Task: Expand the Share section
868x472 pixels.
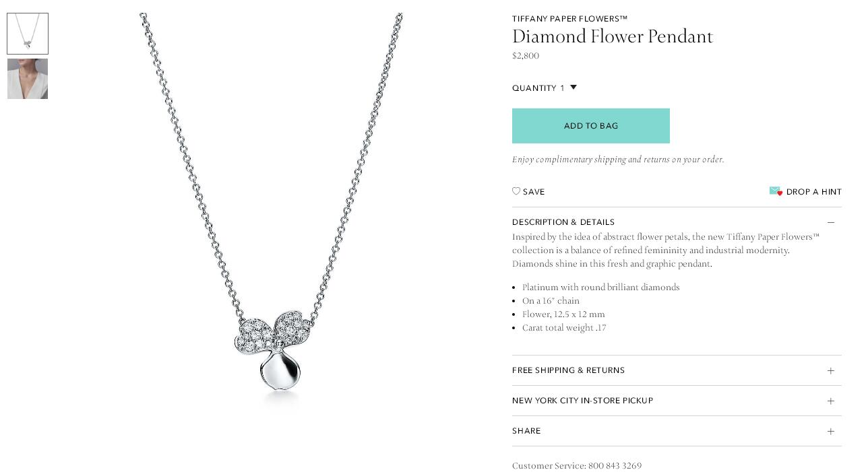Action: pos(677,431)
